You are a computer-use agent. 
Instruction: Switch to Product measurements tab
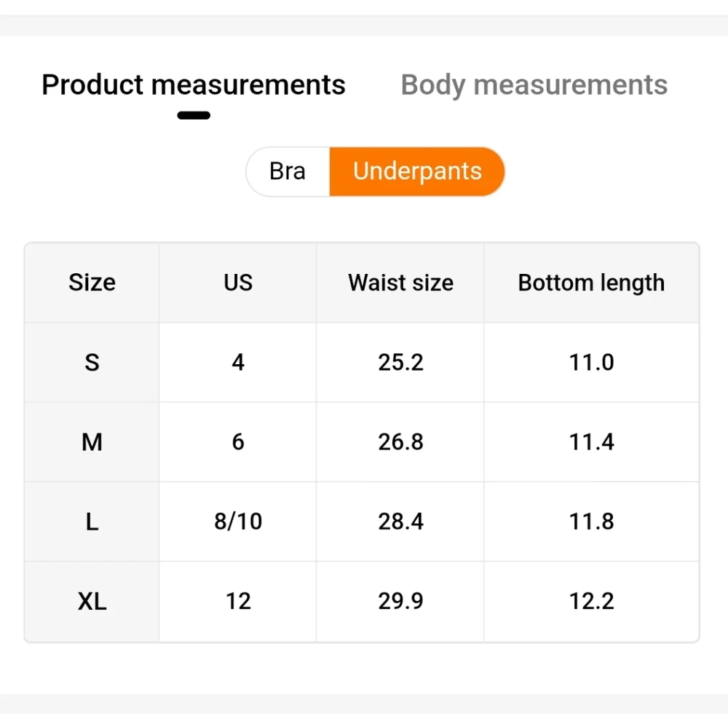tap(194, 85)
